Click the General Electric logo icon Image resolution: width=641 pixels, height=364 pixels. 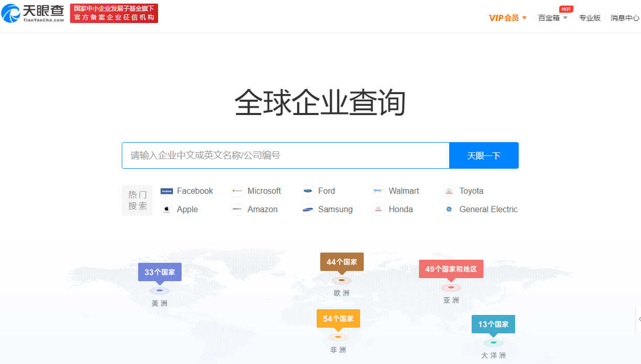(449, 210)
